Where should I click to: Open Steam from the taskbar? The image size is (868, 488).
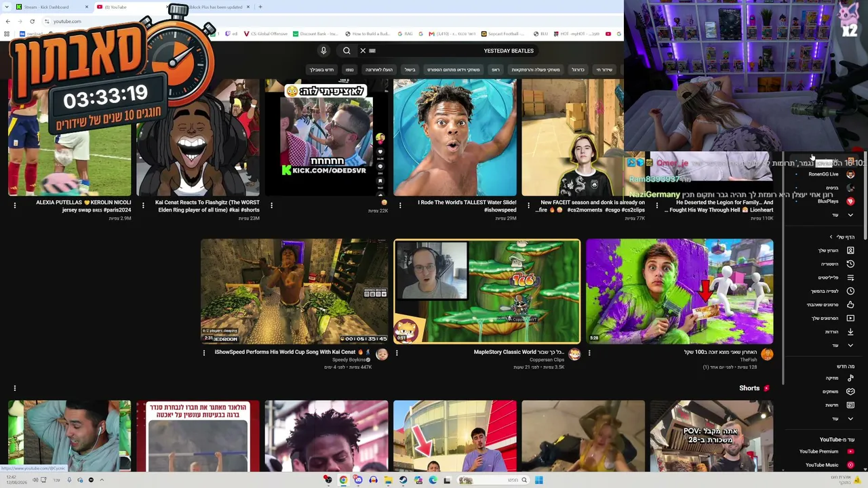coord(403,481)
